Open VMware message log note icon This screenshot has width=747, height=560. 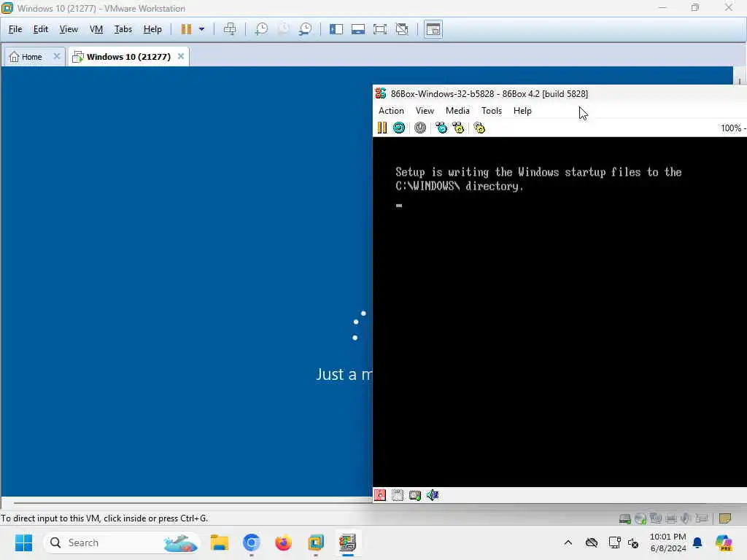pyautogui.click(x=725, y=518)
